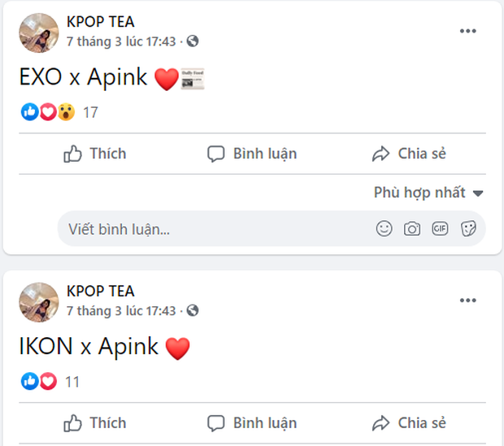
Task: Click the Viết bình luận input field
Action: pyautogui.click(x=211, y=229)
